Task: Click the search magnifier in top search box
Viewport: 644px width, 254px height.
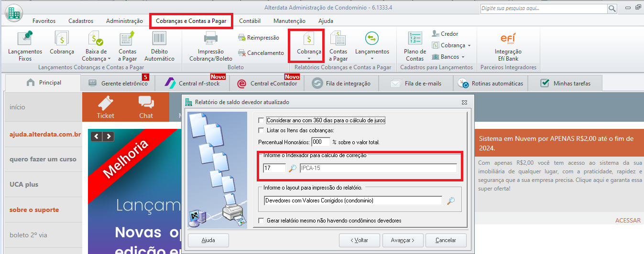Action: 612,9
